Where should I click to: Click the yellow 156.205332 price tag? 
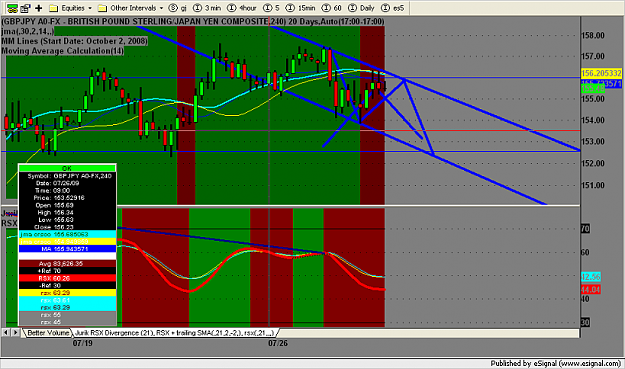pos(601,73)
